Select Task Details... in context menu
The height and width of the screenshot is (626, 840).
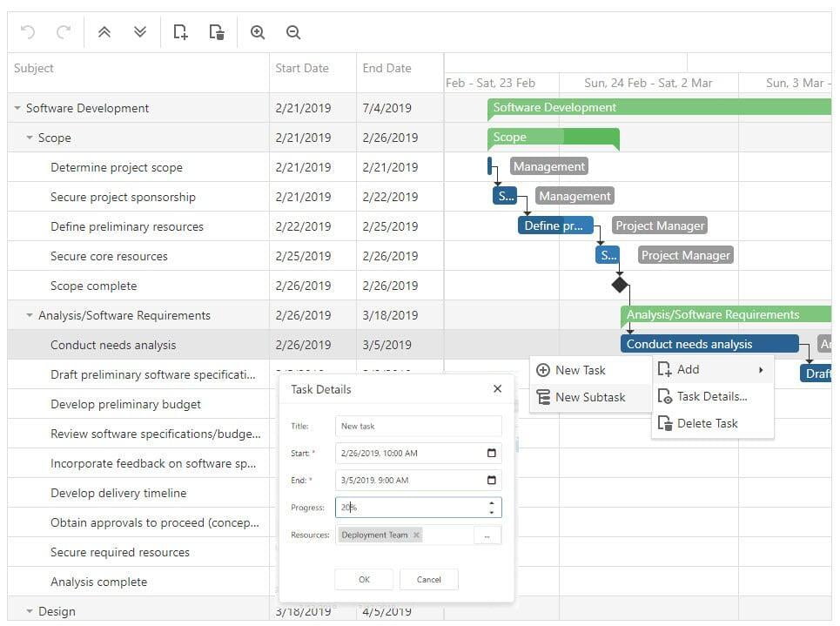(711, 396)
